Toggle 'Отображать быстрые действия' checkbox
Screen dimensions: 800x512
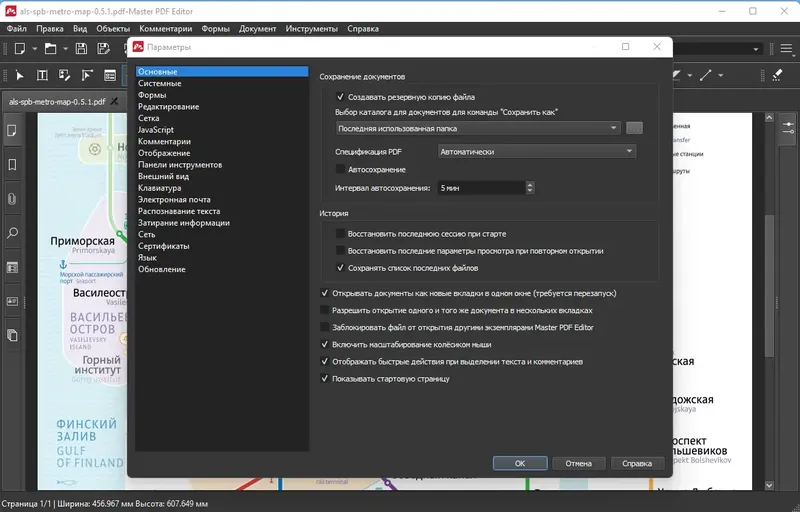[324, 361]
